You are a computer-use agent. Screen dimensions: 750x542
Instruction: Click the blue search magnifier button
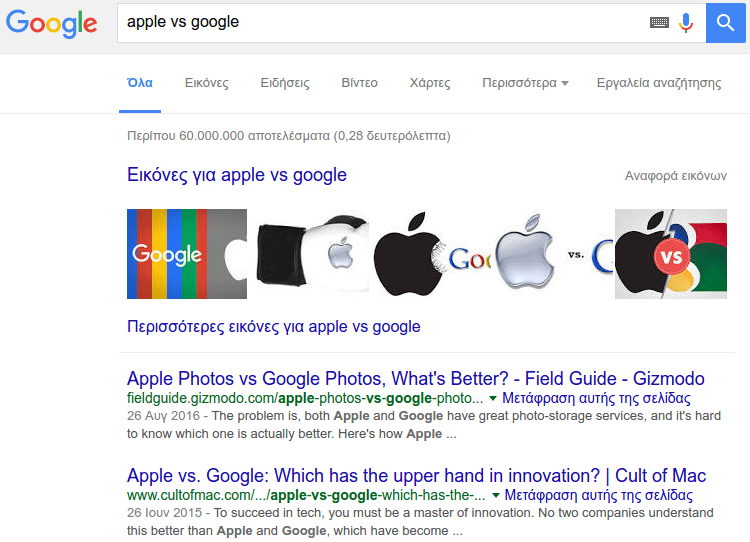[725, 22]
